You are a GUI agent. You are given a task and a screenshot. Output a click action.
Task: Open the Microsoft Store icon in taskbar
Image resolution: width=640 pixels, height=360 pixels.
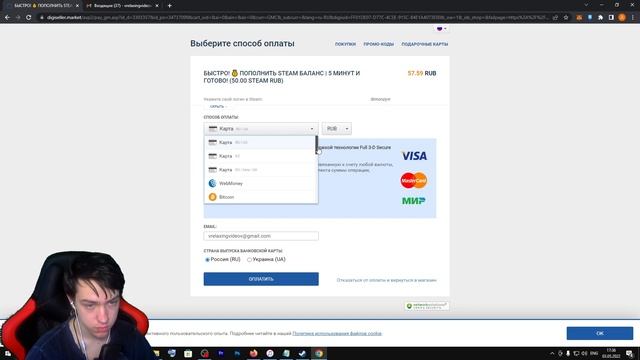click(188, 353)
